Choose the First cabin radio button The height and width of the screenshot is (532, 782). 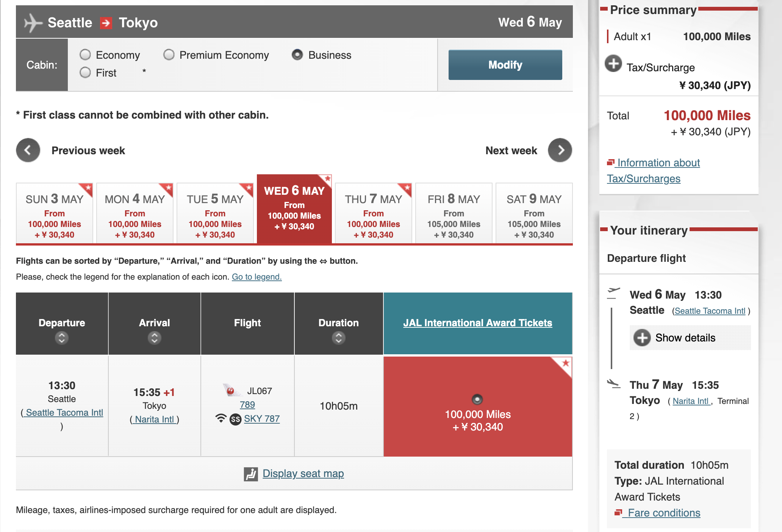(85, 73)
